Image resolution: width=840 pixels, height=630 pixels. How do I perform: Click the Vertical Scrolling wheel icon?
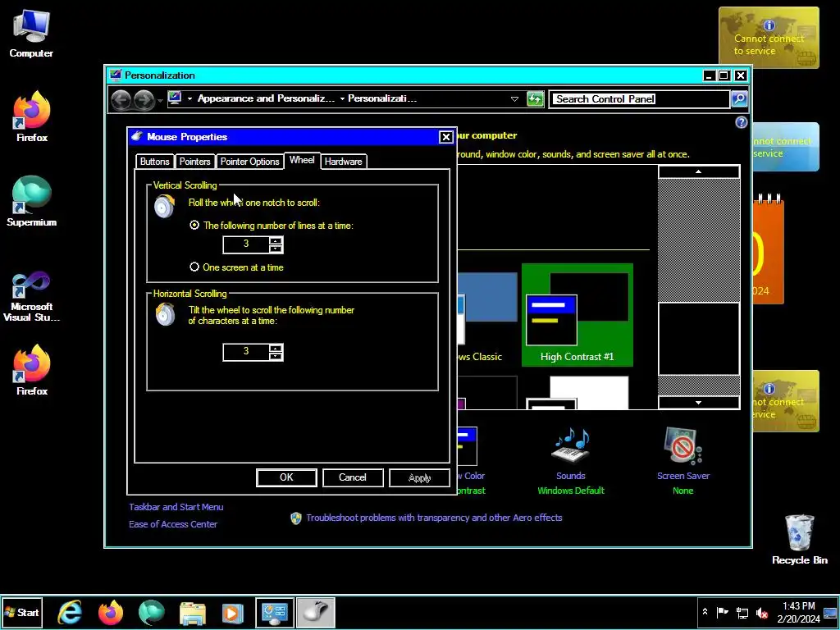click(164, 206)
